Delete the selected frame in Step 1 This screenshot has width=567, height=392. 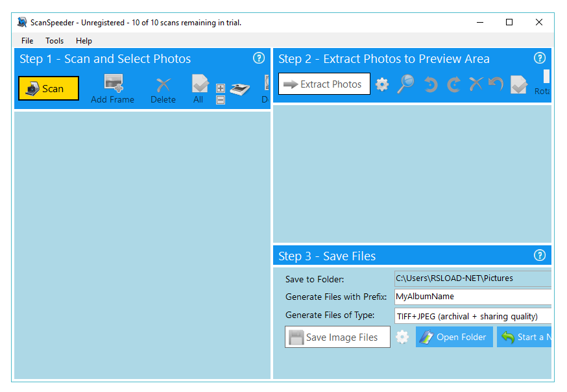(163, 90)
